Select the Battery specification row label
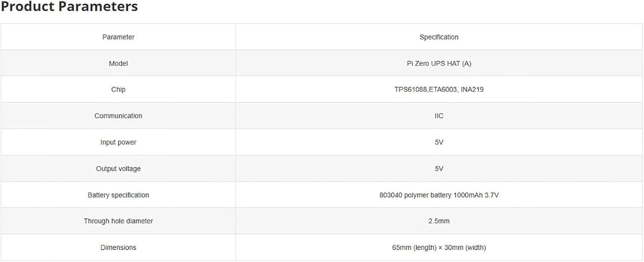This screenshot has height=262, width=644. pyautogui.click(x=118, y=195)
